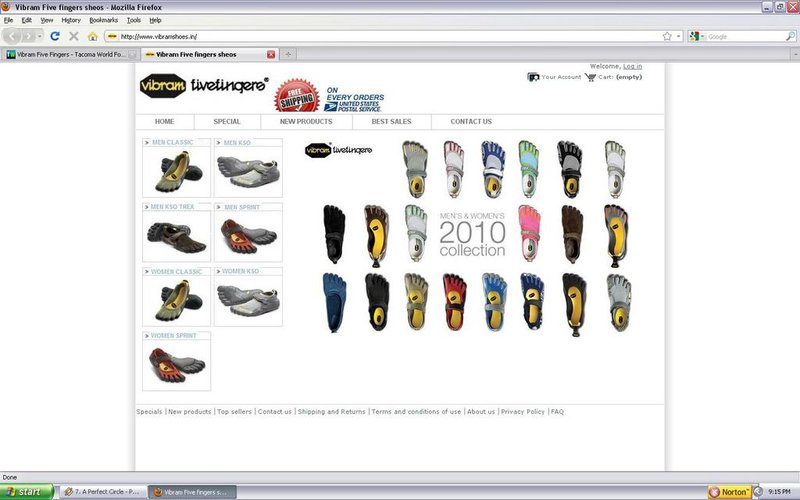
Task: Go to HOME in site navigation
Action: point(164,121)
